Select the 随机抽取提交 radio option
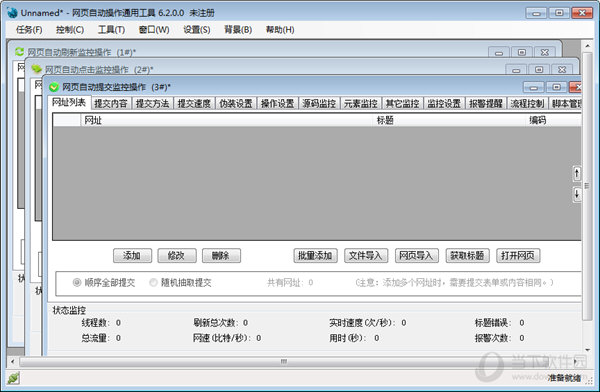This screenshot has width=600, height=392. tap(180, 283)
